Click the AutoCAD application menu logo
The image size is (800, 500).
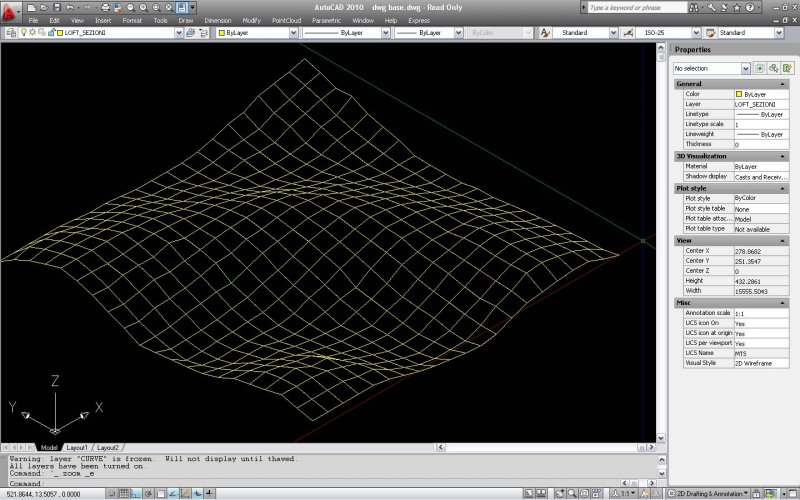pyautogui.click(x=11, y=11)
